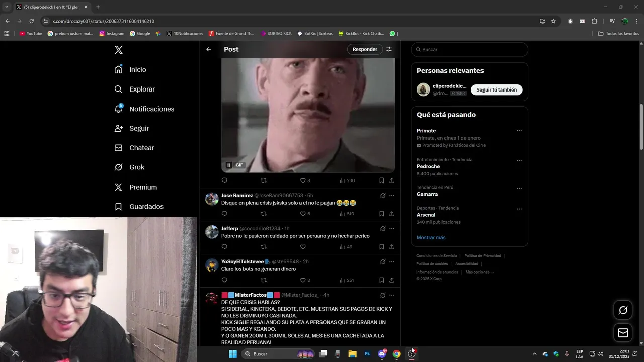Open Grok icon on MisterFactos reply

[383, 295]
